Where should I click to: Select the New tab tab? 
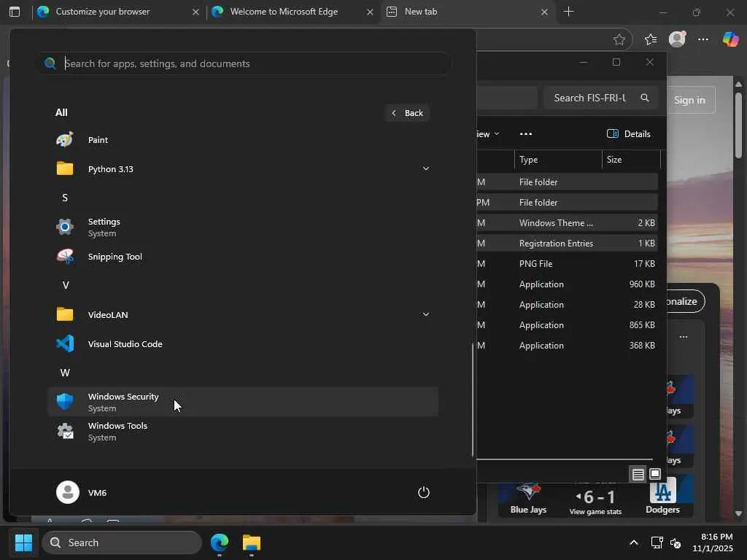[468, 12]
